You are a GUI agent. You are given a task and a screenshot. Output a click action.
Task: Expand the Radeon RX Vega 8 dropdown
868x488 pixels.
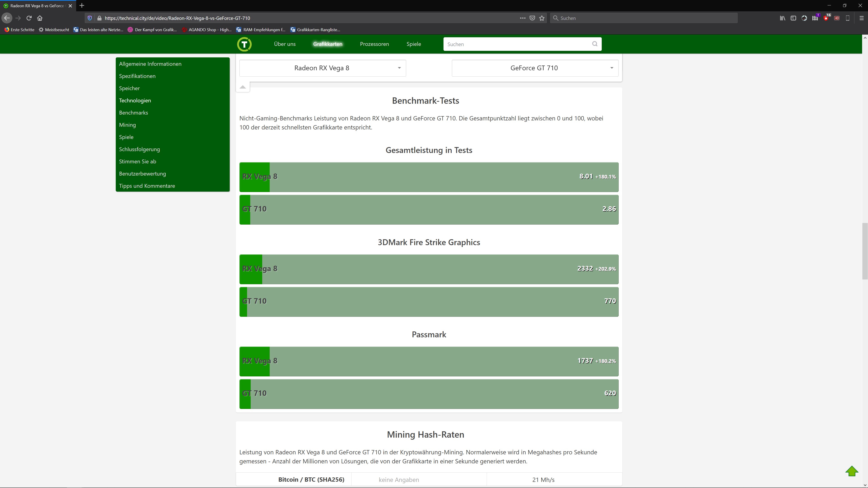pos(323,68)
